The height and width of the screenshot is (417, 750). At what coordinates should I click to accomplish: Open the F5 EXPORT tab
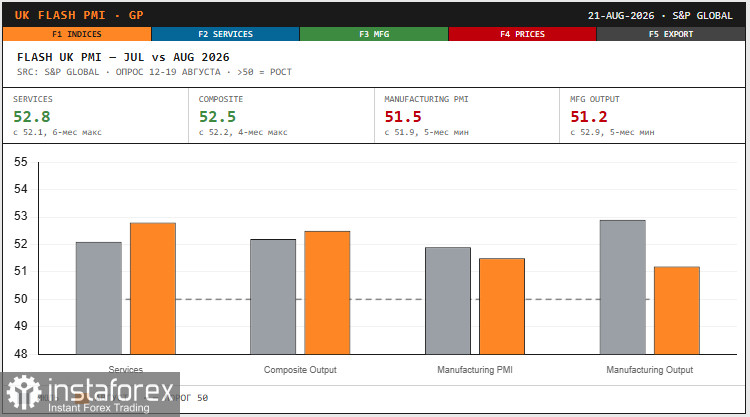671,34
